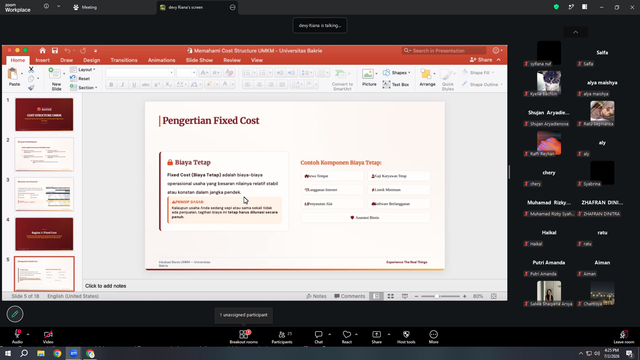Toggle Bold formatting
Screen dimensions: 640x360
pyautogui.click(x=111, y=84)
